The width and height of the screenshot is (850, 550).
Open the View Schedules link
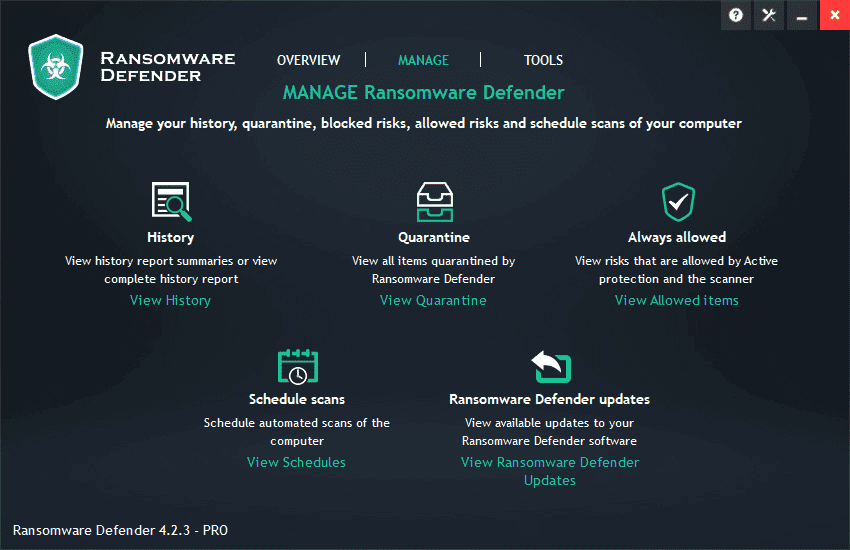[x=297, y=462]
